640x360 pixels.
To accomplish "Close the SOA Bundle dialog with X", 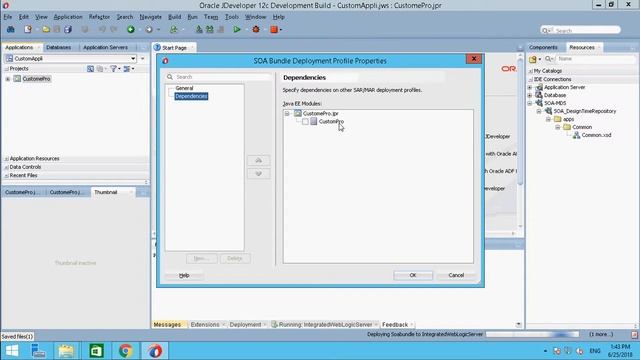I will pos(473,59).
